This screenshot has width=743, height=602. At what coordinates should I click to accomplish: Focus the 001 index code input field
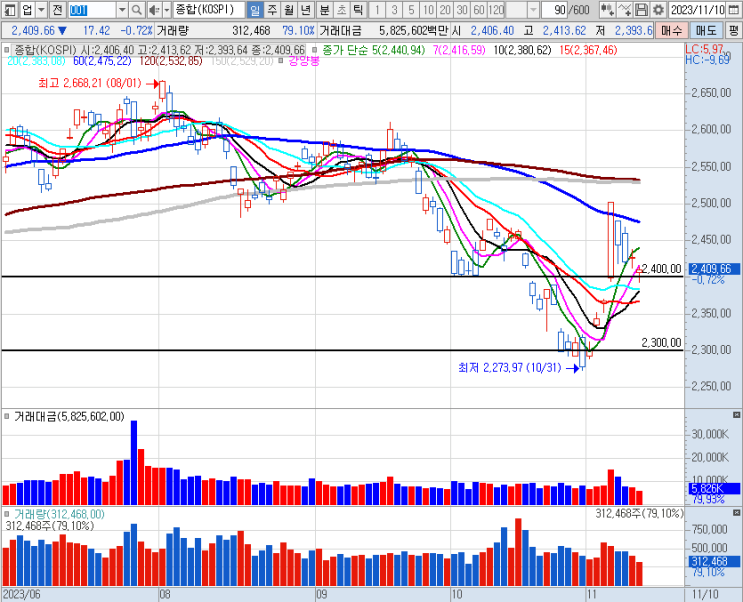tap(92, 9)
